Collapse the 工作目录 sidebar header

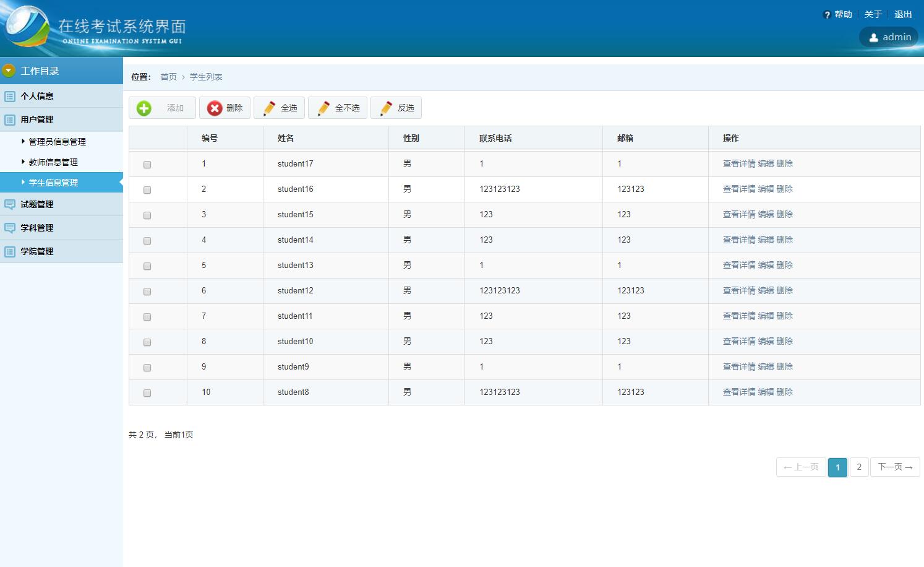point(9,71)
